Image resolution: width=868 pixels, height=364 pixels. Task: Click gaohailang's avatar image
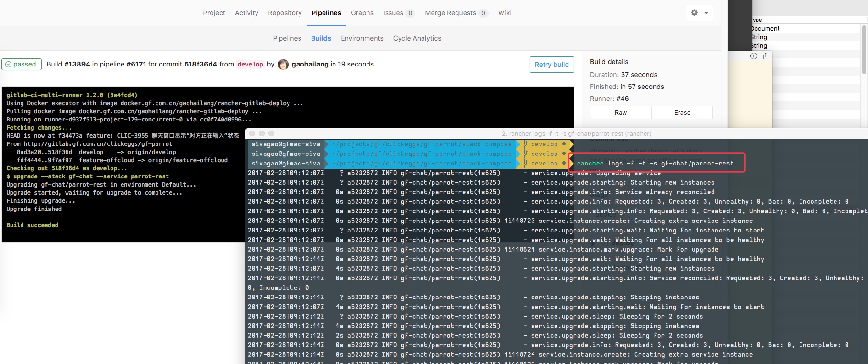click(x=283, y=65)
